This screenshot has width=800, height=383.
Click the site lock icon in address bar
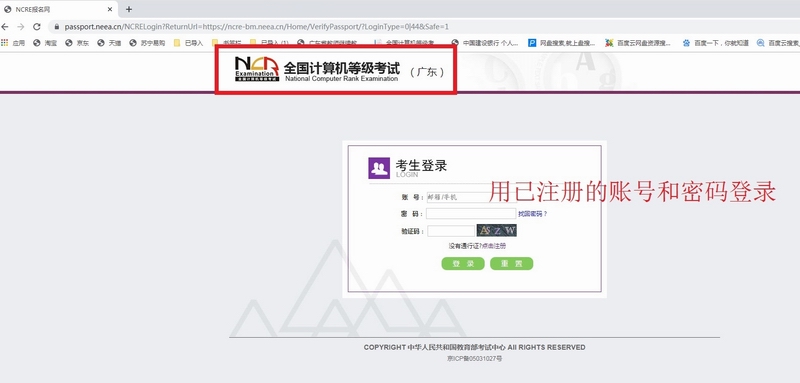tap(57, 27)
